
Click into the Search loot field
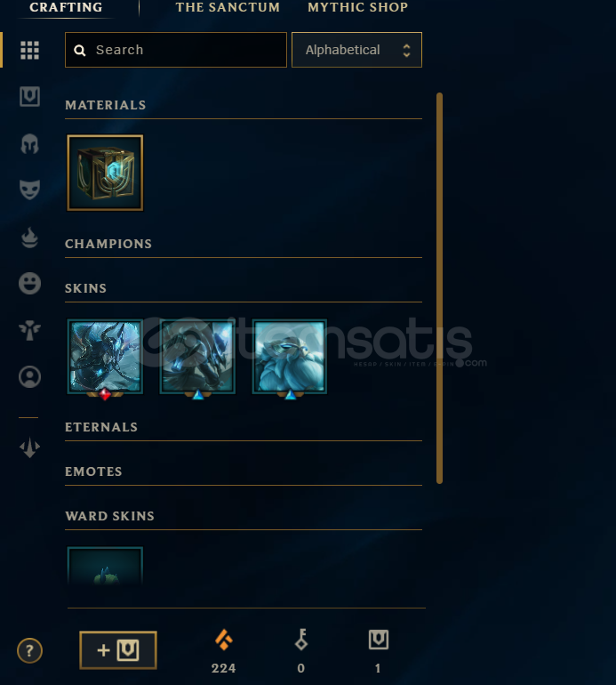[x=176, y=50]
